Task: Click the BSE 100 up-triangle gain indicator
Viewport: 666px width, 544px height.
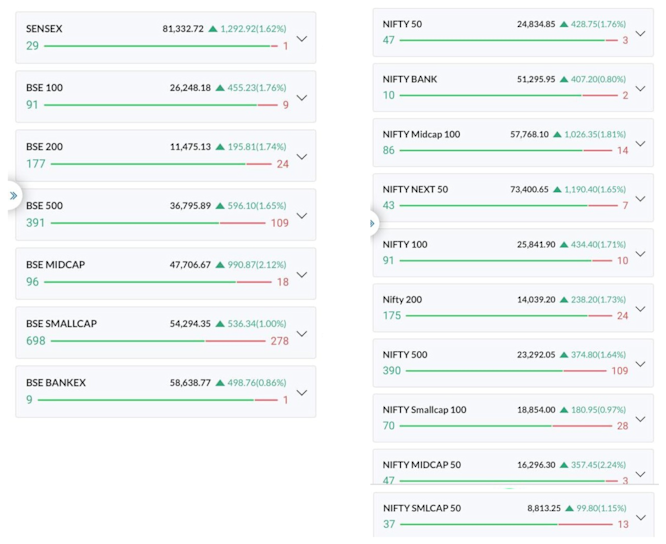Action: click(x=220, y=88)
